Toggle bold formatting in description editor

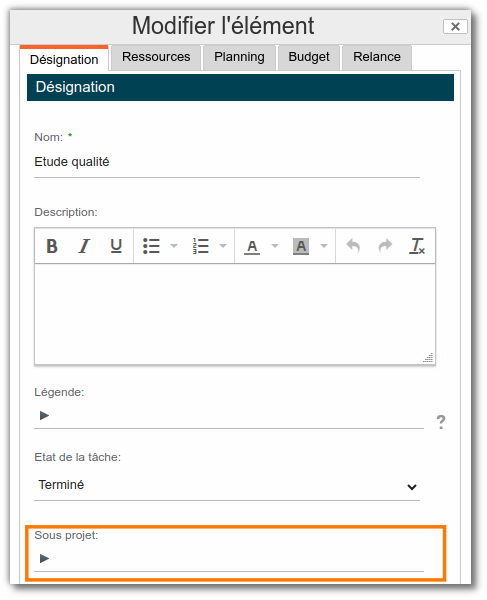[52, 246]
